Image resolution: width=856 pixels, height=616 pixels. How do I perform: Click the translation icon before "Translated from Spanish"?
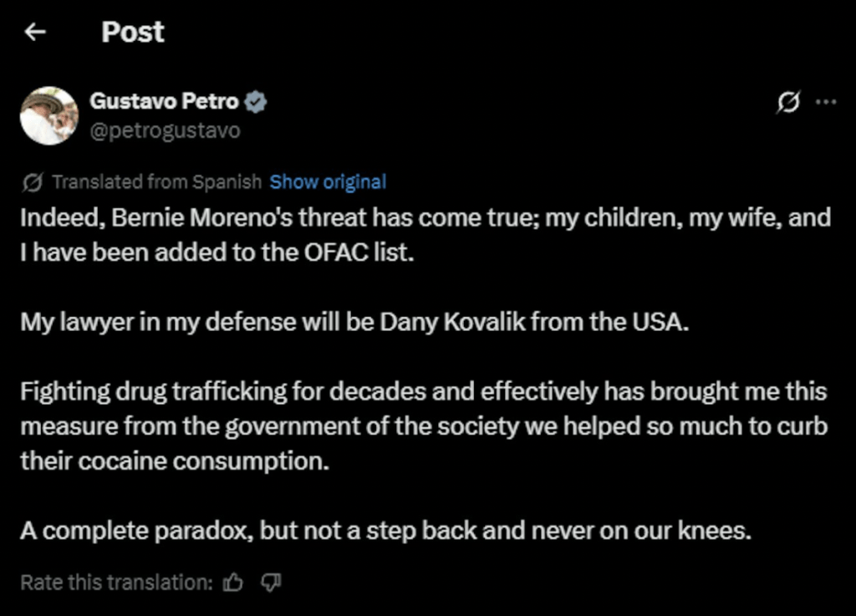pos(33,182)
